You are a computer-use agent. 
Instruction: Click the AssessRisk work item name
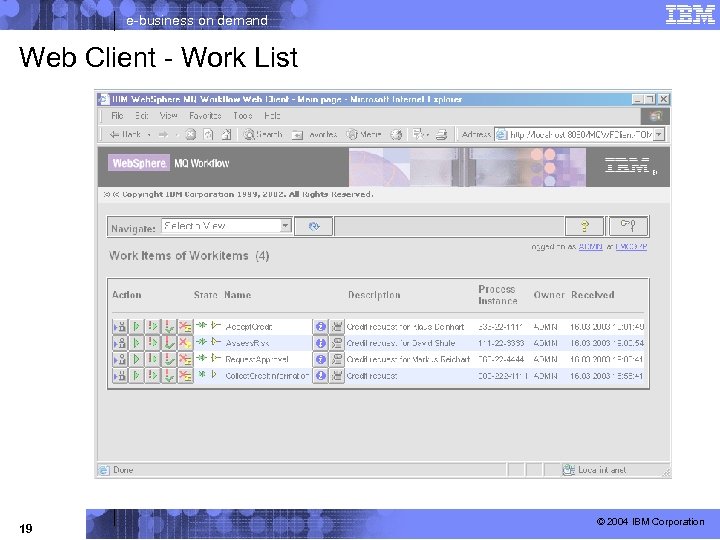[247, 343]
